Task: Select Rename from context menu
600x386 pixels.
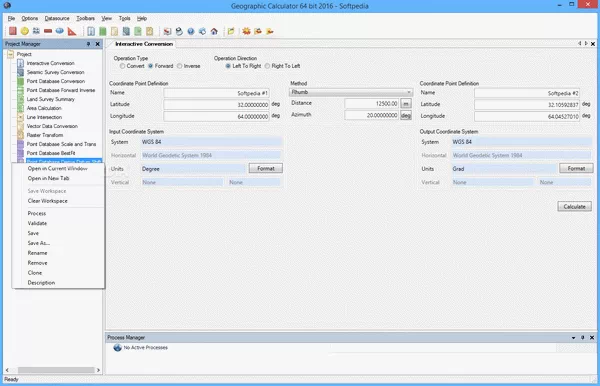Action: click(x=58, y=253)
